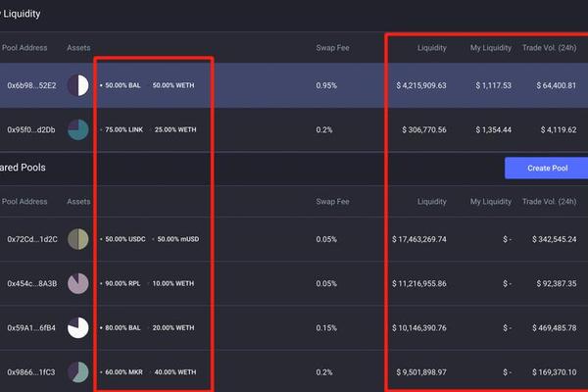
Task: Click liquidity value $ 9,501,898.97
Action: click(421, 372)
